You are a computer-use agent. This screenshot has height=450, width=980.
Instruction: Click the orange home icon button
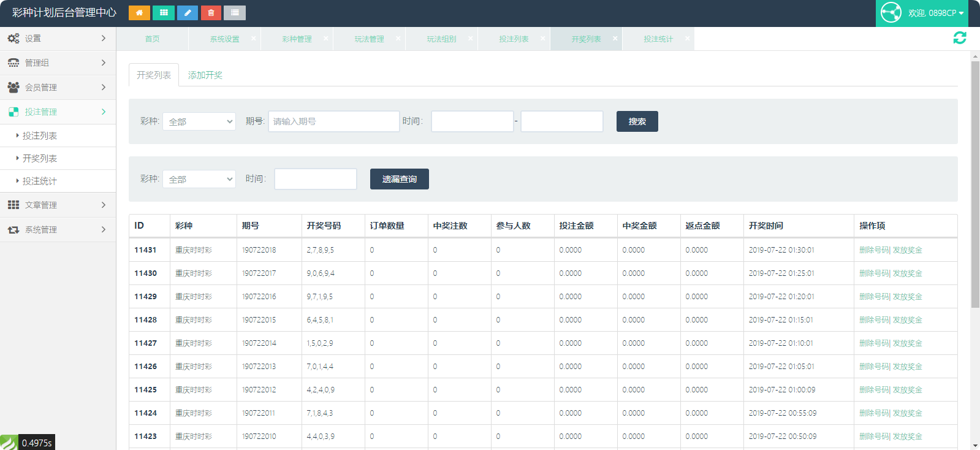click(139, 13)
